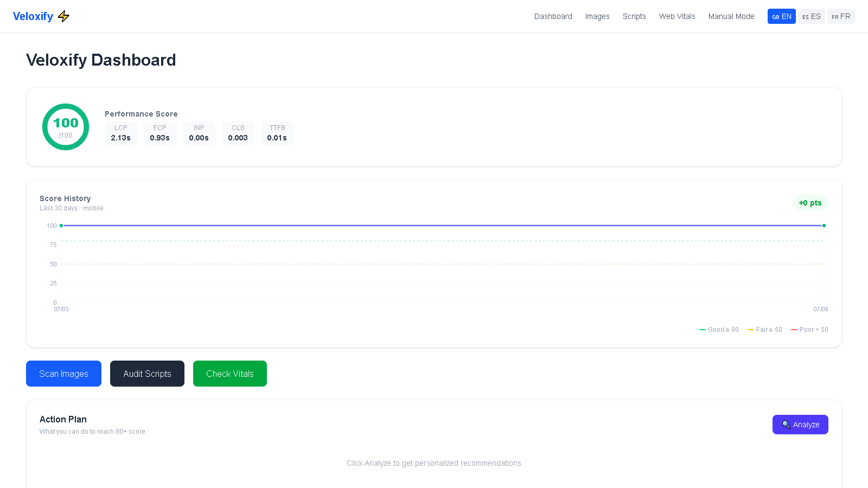Click the 07/03 starting data point

point(61,226)
